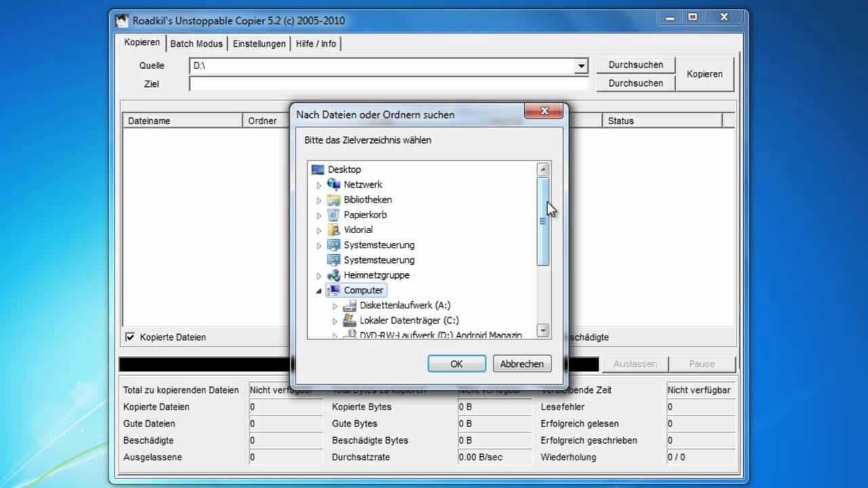Click the Heimnetzgruppe icon
868x488 pixels.
click(334, 275)
